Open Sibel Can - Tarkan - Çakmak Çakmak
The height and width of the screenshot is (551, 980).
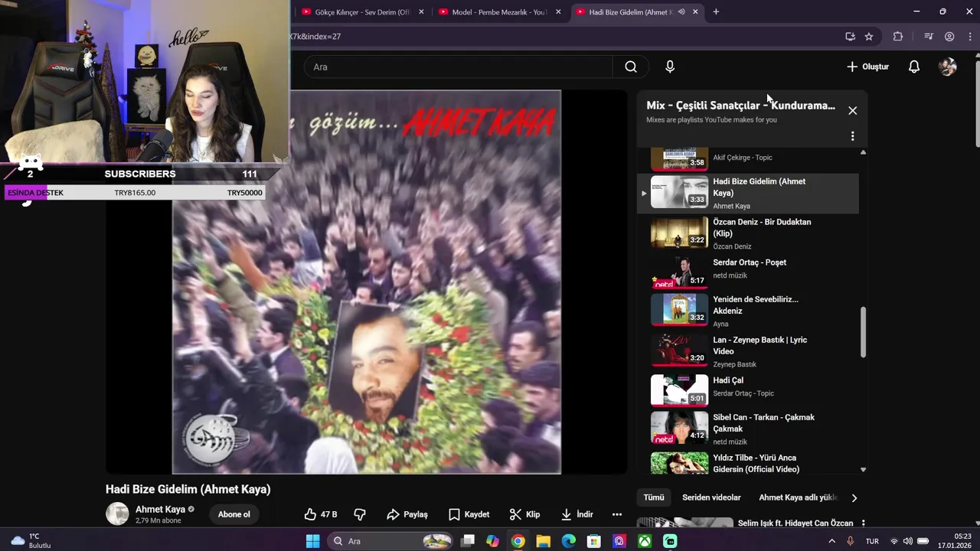coord(748,429)
